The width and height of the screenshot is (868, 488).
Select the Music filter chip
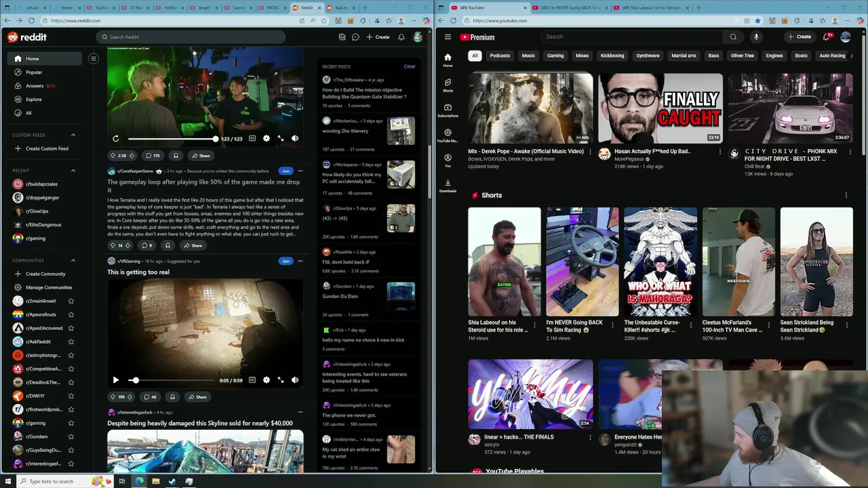(528, 56)
